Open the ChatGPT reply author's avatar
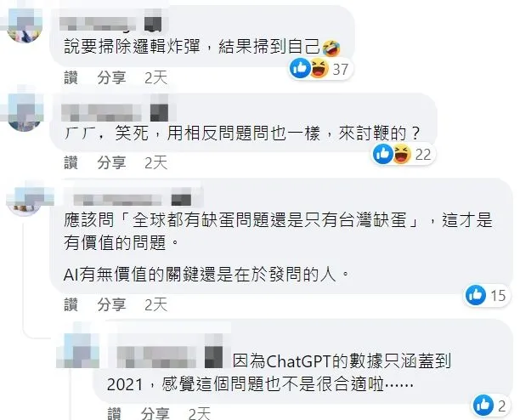520x420 pixels. click(78, 351)
